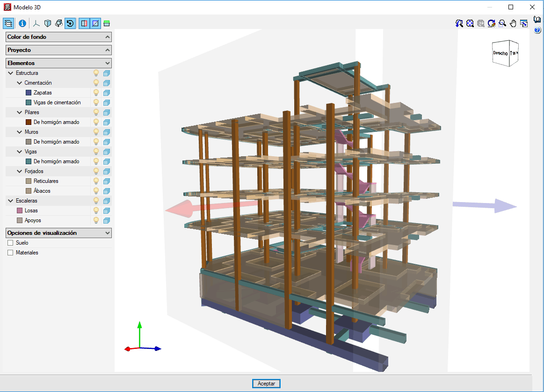
Task: Select the zoom window magnifier icon
Action: click(502, 23)
